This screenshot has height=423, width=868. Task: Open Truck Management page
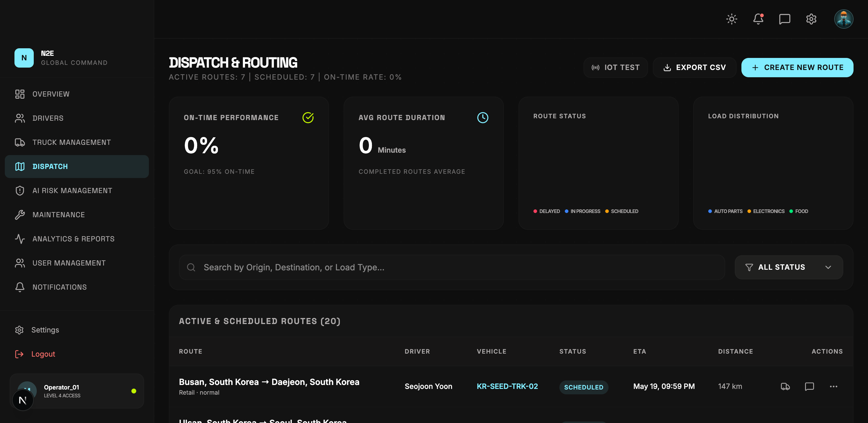[x=77, y=142]
